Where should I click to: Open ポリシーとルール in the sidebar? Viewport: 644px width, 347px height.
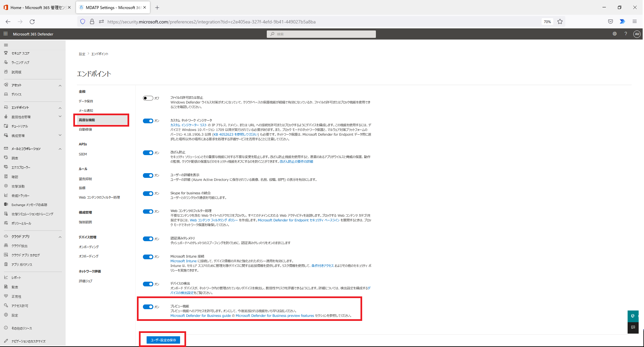pos(21,223)
